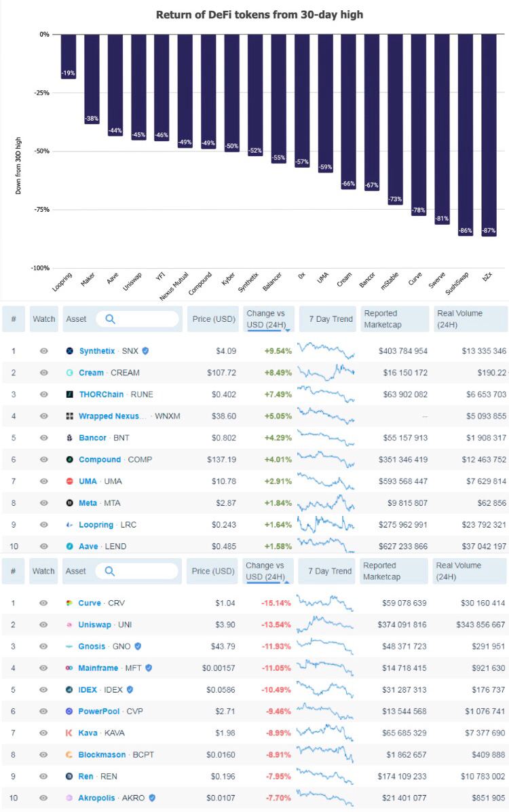Sort bottom table by Reported Marketcap header
This screenshot has height=812, width=509.
coord(394,571)
